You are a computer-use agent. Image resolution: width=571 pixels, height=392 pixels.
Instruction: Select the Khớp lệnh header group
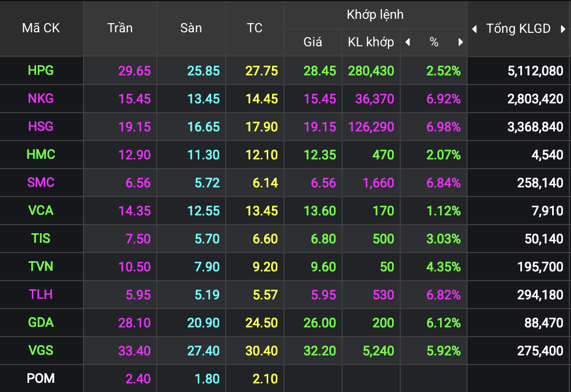click(x=375, y=15)
